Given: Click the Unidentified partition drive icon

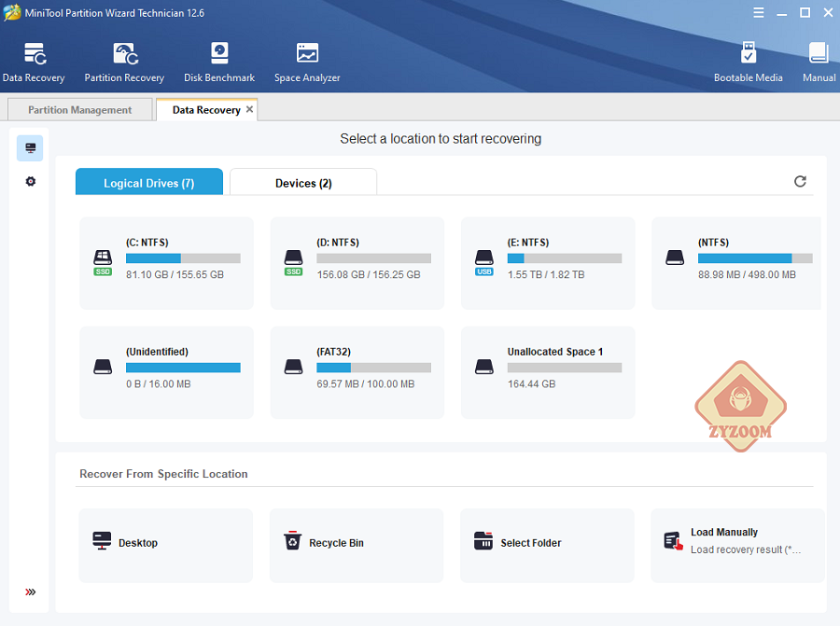Looking at the screenshot, I should 103,368.
